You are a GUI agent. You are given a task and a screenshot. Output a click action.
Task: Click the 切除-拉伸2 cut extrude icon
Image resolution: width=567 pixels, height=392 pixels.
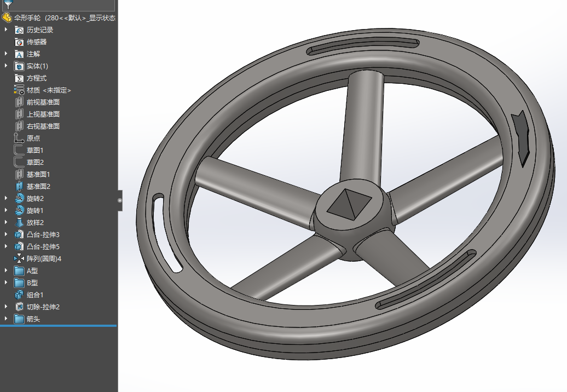(x=19, y=307)
